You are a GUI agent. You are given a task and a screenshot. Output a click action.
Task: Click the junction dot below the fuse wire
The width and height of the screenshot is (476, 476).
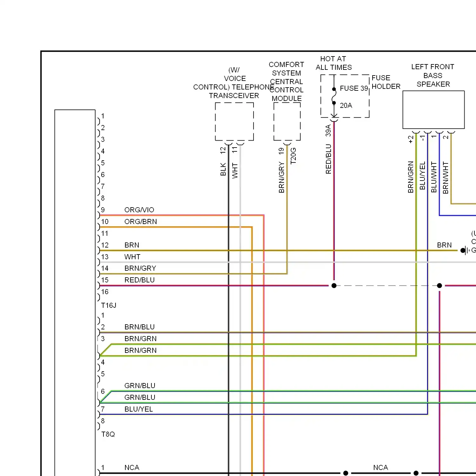pos(334,286)
